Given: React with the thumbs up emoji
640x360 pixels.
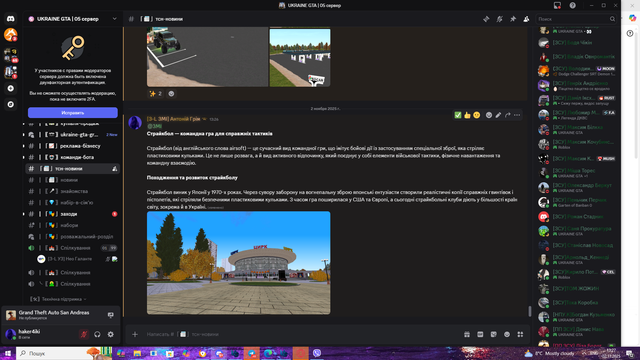Looking at the screenshot, I should point(467,115).
